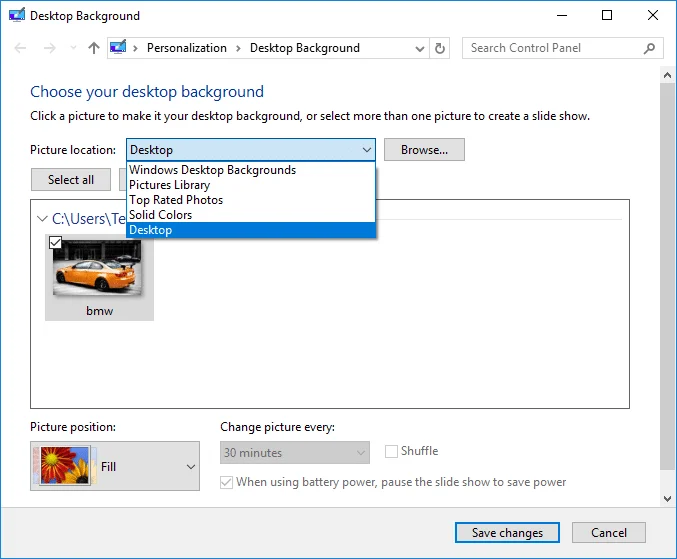Choose the highlighted Desktop list entry
677x559 pixels.
point(251,230)
